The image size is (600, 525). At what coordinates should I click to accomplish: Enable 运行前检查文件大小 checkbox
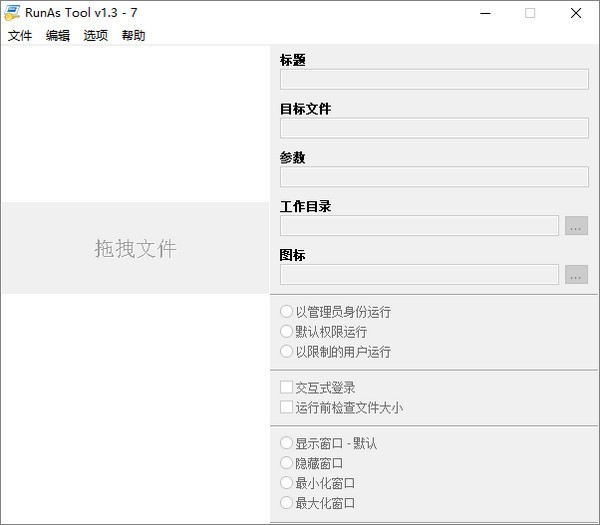click(x=287, y=407)
